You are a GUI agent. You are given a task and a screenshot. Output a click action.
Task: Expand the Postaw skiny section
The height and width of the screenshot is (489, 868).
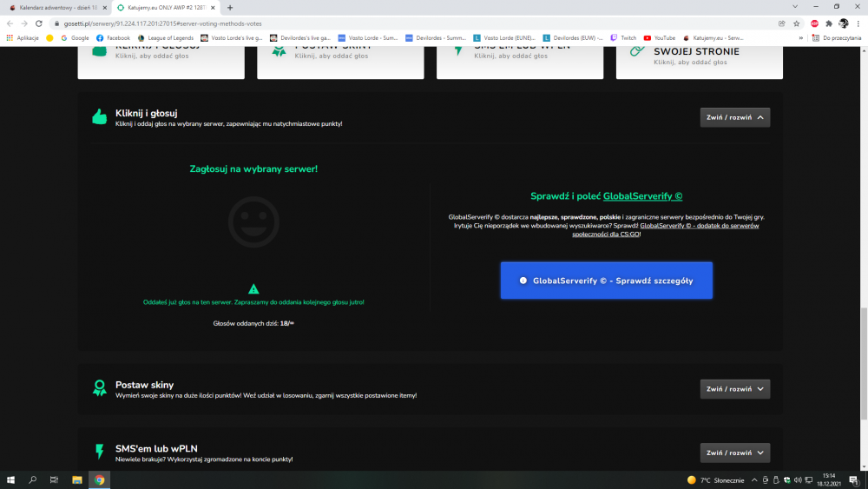coord(734,389)
